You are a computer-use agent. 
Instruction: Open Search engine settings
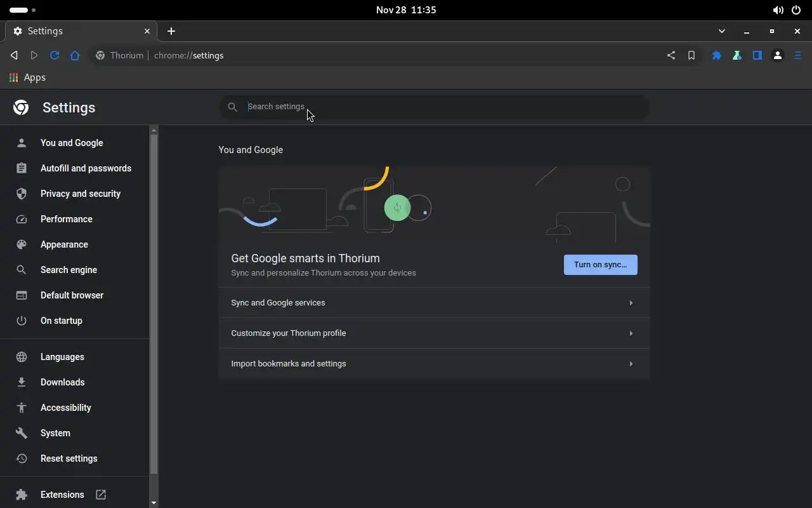tap(75, 270)
